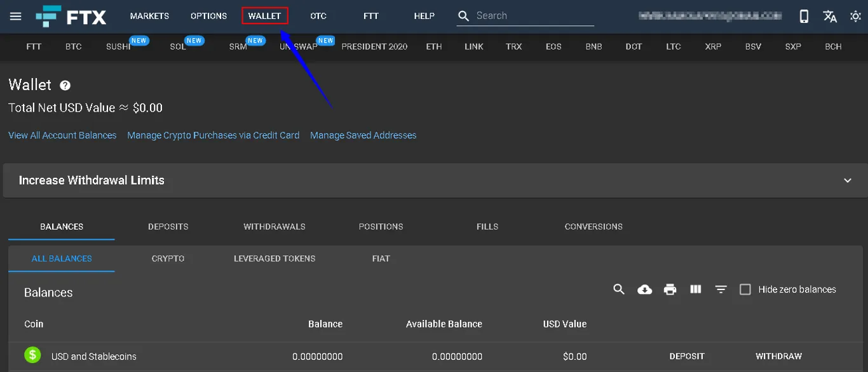Expand Increase Withdrawal Limits chevron
Screen dimensions: 868x372
[848, 180]
